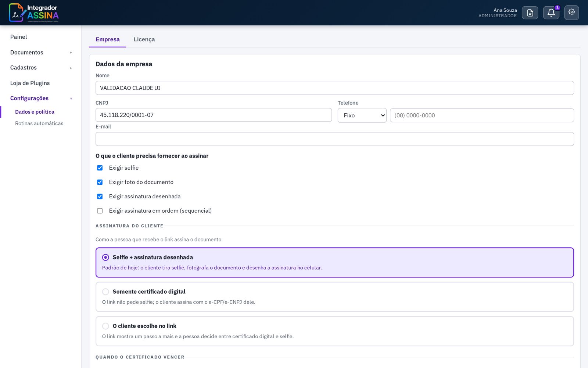Select the Empresa tab

(x=107, y=39)
